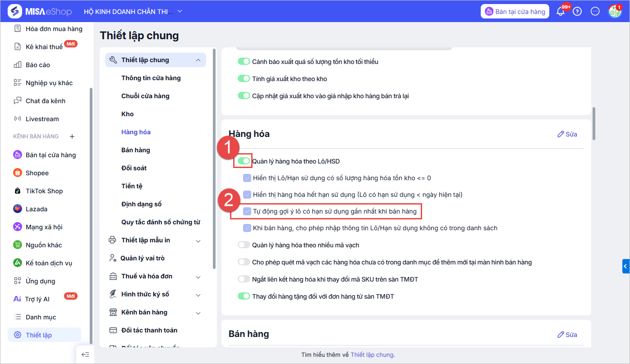The height and width of the screenshot is (364, 630).
Task: Click the Kê khai thuế icon
Action: click(18, 47)
